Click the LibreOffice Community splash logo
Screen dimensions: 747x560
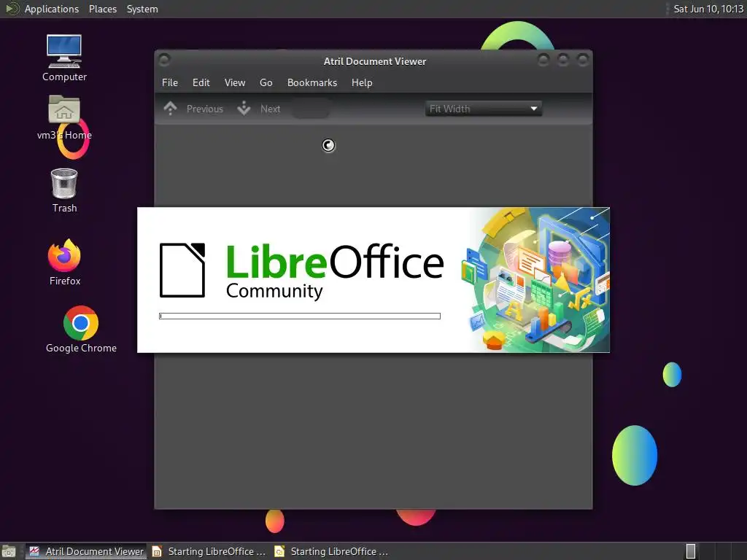[x=301, y=271]
